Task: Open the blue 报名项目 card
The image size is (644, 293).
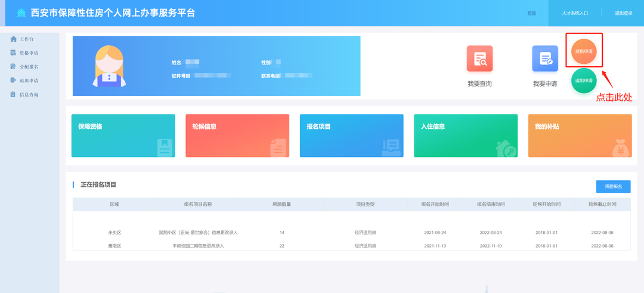Action: (351, 135)
